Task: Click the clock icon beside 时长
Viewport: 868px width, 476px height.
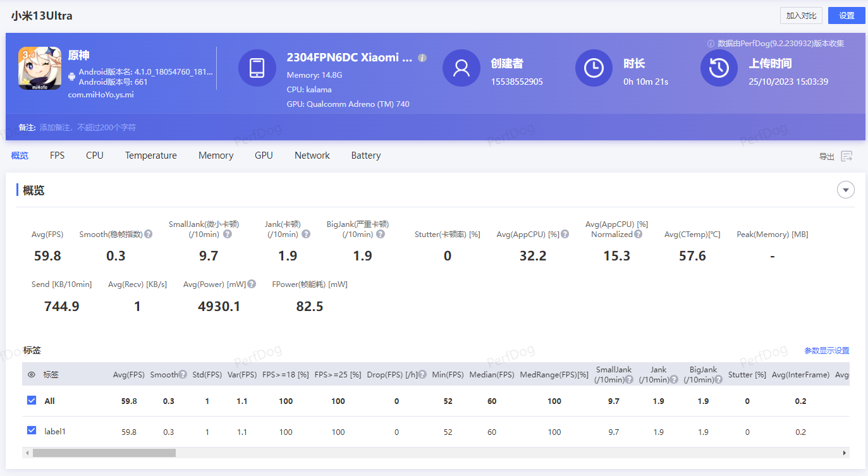Action: click(594, 68)
